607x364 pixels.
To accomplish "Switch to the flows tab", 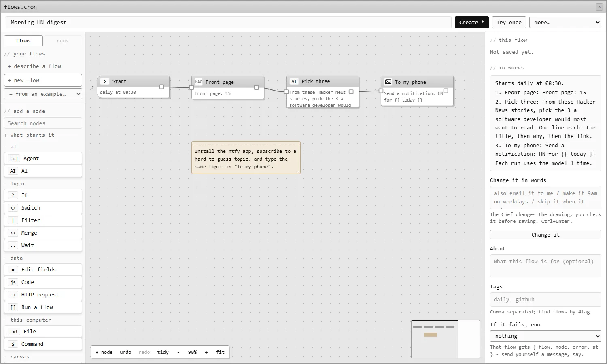I will pos(23,41).
